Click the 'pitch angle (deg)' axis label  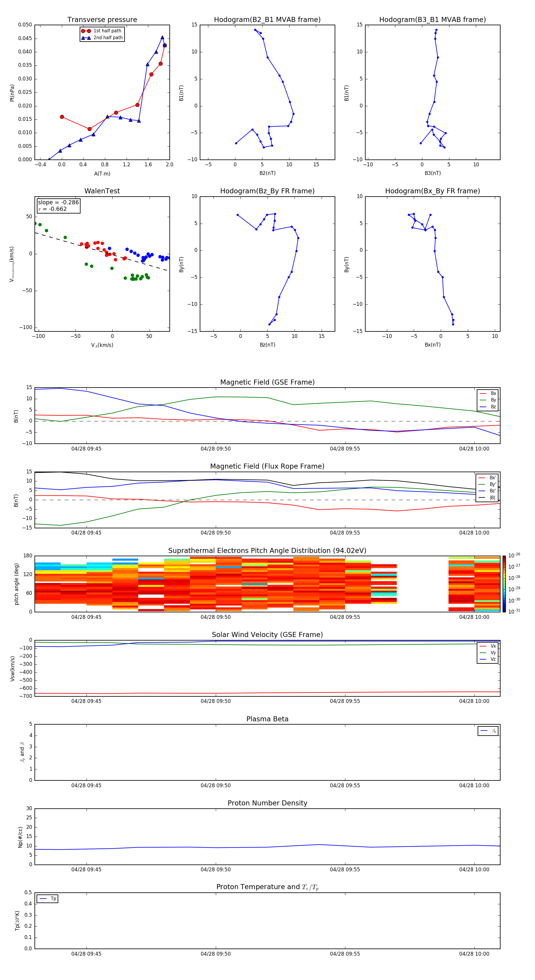16,584
